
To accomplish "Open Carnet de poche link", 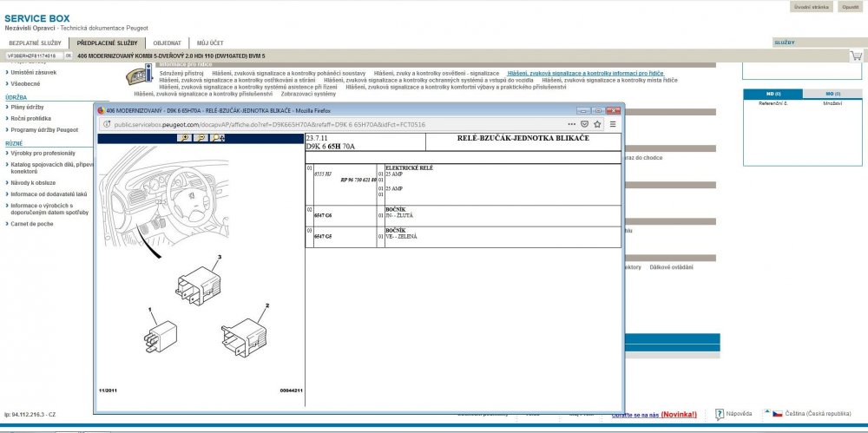I will pyautogui.click(x=32, y=224).
